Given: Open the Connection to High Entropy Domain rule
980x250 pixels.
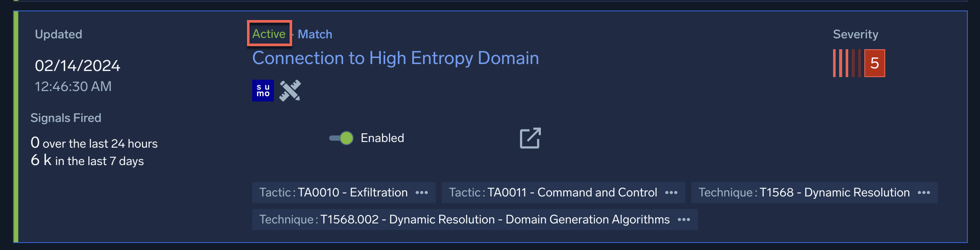Looking at the screenshot, I should pyautogui.click(x=395, y=58).
